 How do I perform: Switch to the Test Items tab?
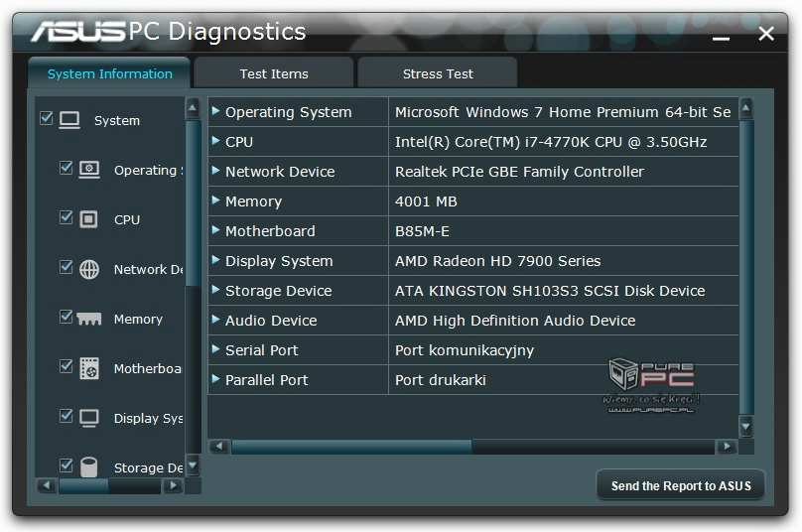(x=274, y=73)
